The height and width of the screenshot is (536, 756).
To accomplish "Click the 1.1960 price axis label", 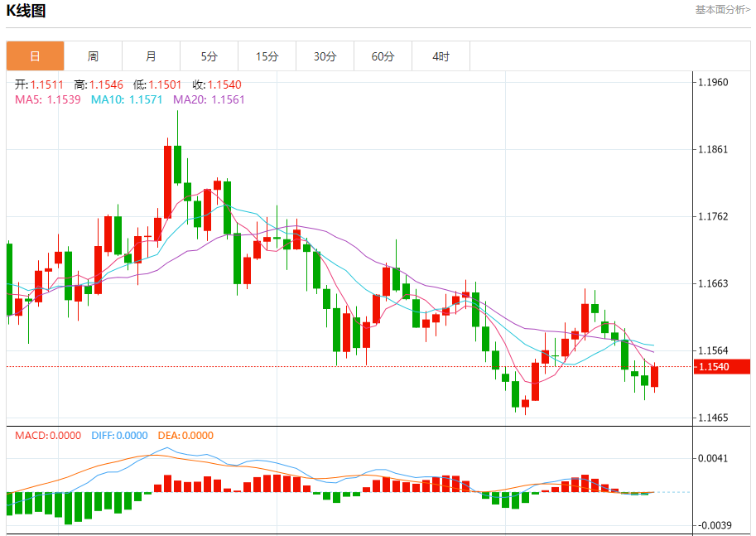I will (x=713, y=83).
